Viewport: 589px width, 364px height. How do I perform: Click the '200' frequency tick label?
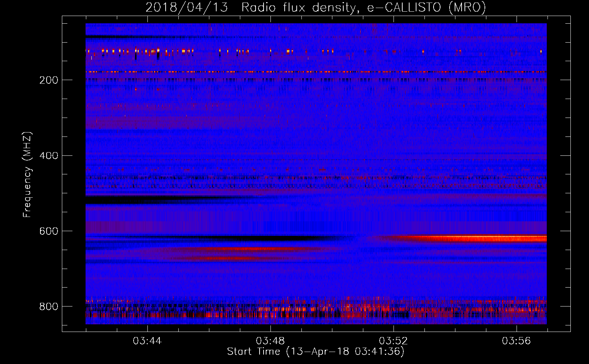(49, 80)
